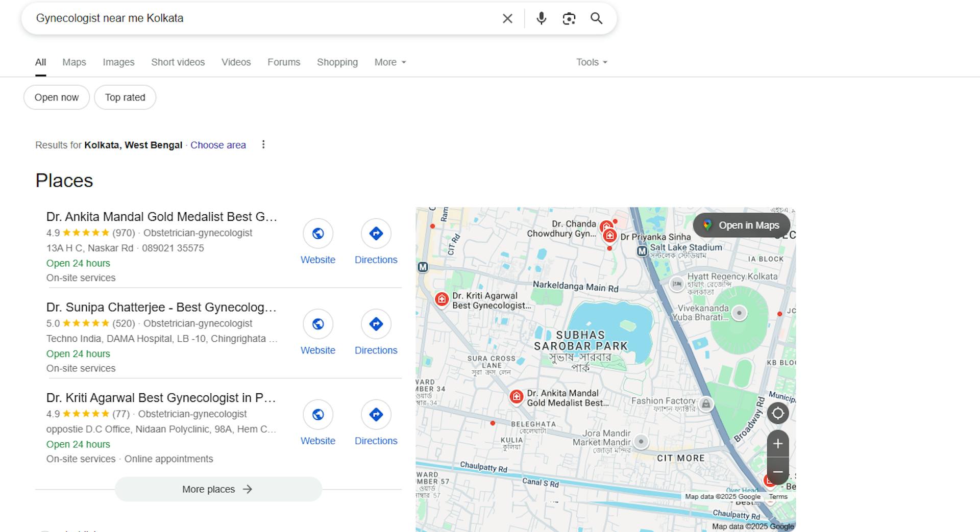Viewport: 980px width, 532px height.
Task: Submit query with magnifying glass icon
Action: coord(596,18)
